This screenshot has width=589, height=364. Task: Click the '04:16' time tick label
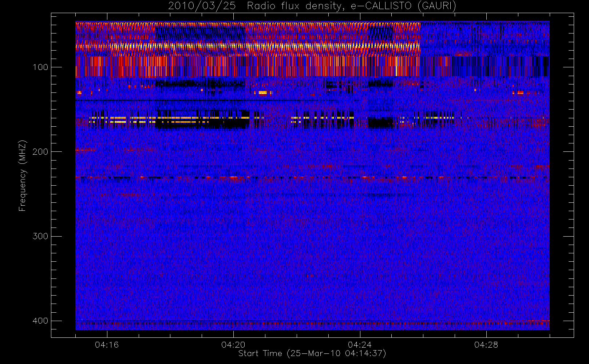tap(107, 345)
